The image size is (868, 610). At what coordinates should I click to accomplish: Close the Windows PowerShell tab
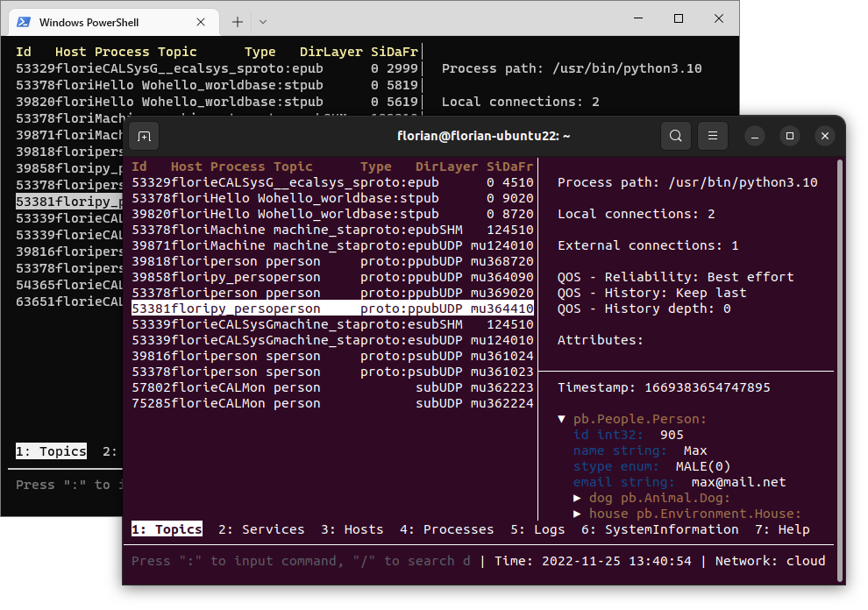point(202,22)
